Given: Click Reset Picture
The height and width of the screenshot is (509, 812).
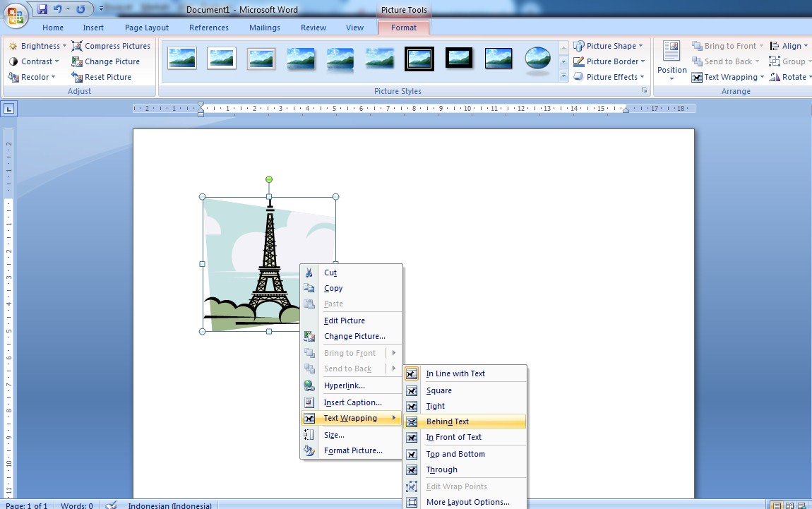Looking at the screenshot, I should (x=102, y=77).
